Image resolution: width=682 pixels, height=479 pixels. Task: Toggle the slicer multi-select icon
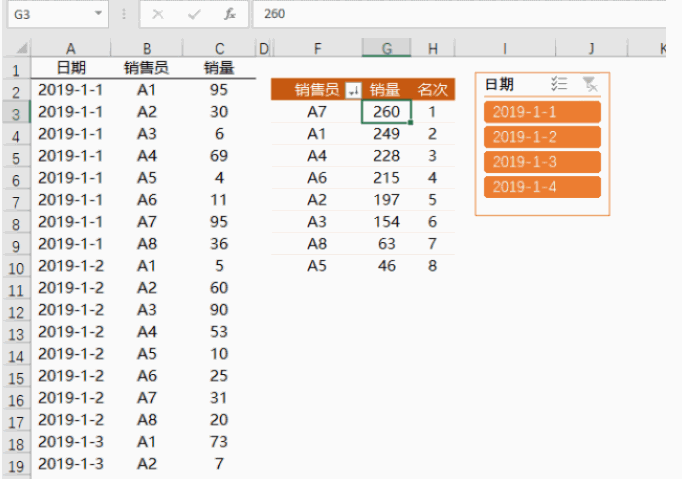coord(559,84)
